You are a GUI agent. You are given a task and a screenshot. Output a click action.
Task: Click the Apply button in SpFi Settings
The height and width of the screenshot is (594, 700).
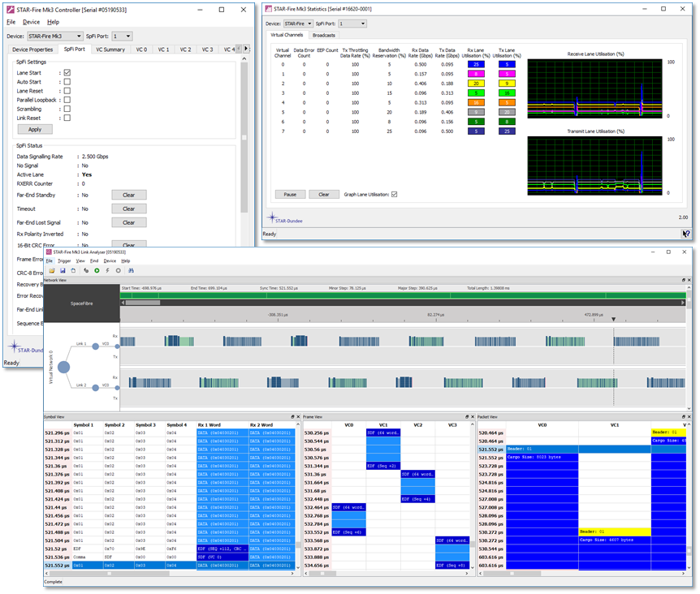pyautogui.click(x=35, y=129)
